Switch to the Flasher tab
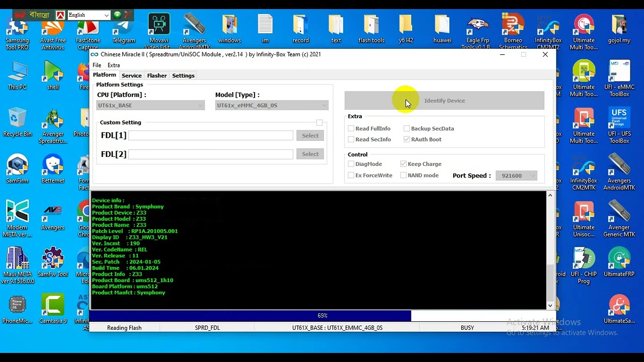644x362 pixels. click(157, 75)
